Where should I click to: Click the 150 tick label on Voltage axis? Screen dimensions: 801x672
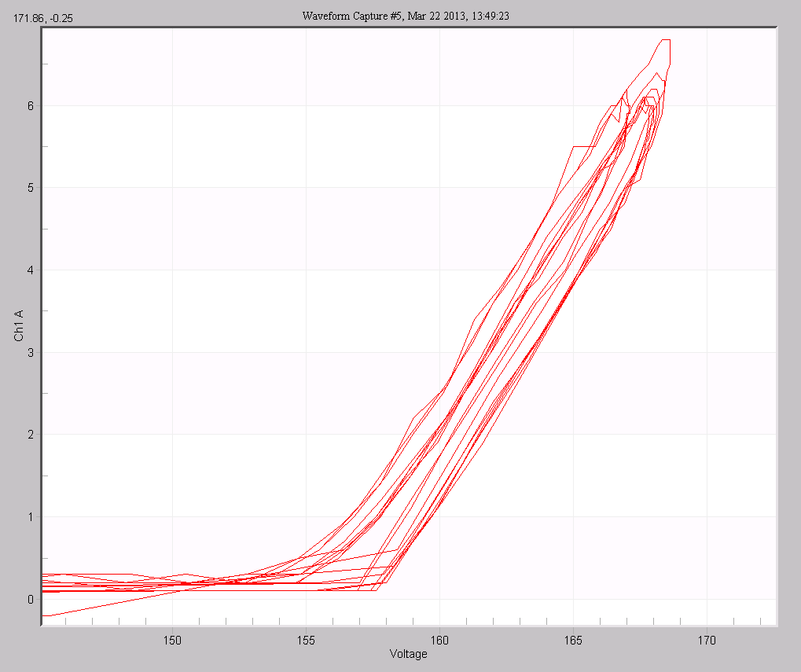point(172,641)
